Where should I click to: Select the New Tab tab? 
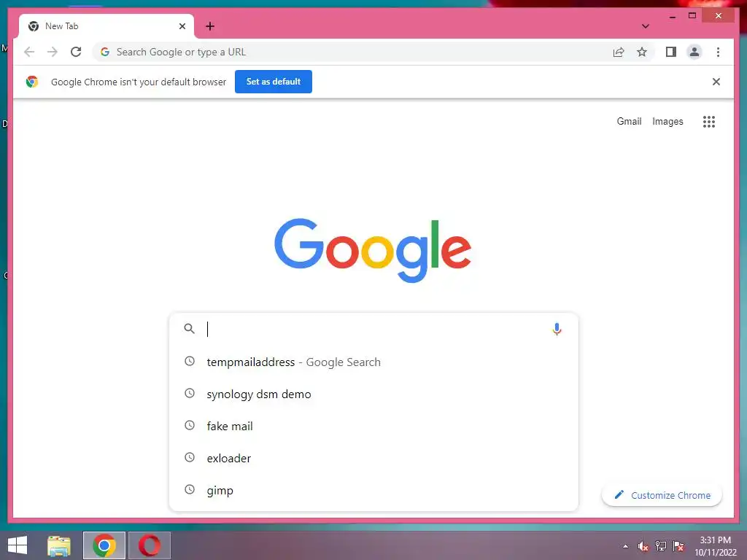(107, 26)
